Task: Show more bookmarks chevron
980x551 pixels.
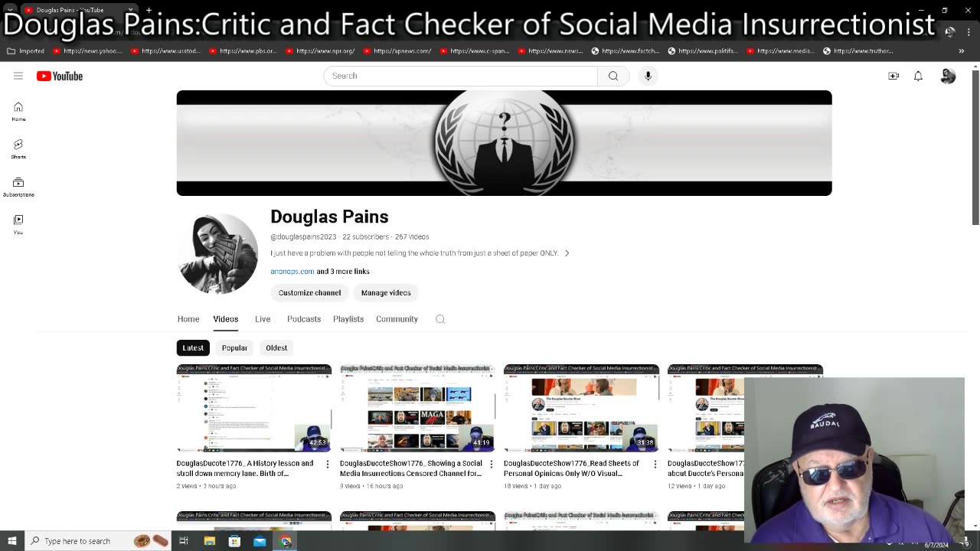Action: (x=962, y=51)
